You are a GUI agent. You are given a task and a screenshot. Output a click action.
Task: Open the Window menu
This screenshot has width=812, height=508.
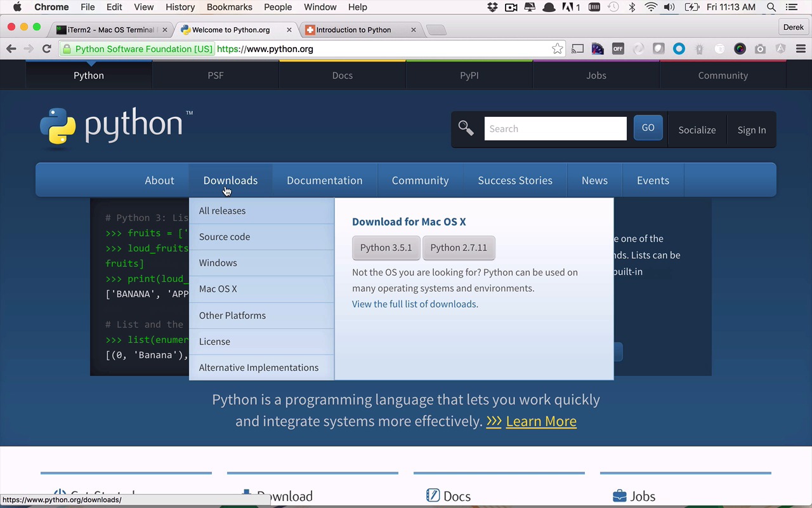click(x=320, y=7)
